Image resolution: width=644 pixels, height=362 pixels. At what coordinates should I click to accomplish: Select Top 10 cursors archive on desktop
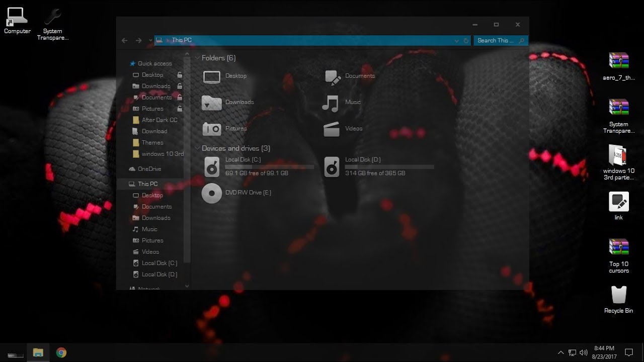[x=619, y=256]
